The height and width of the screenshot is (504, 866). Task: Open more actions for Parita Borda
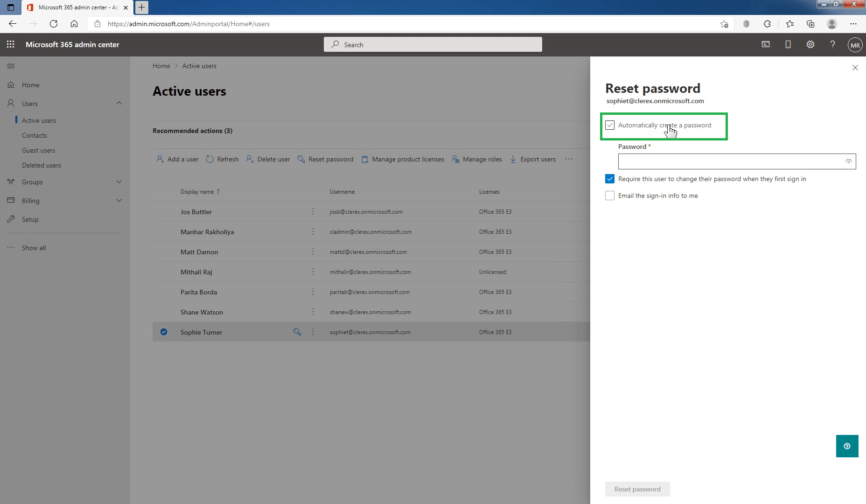[x=313, y=292]
